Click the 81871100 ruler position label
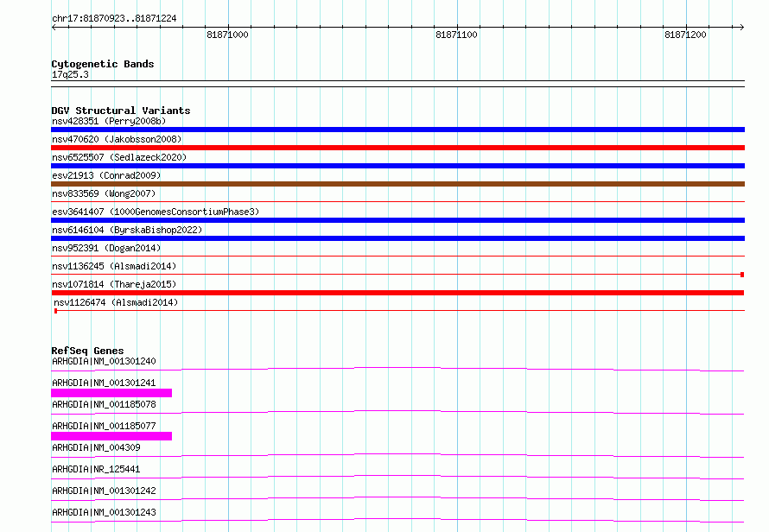The width and height of the screenshot is (769, 532). tap(456, 35)
